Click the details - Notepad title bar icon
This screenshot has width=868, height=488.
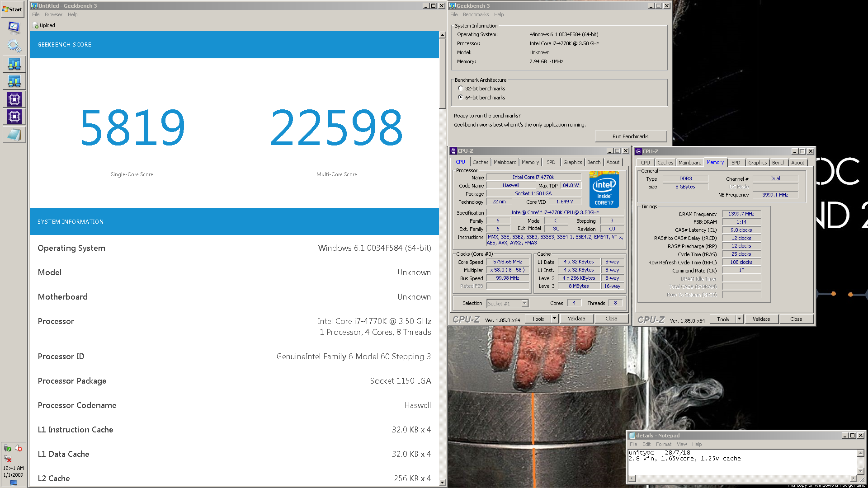pyautogui.click(x=632, y=436)
